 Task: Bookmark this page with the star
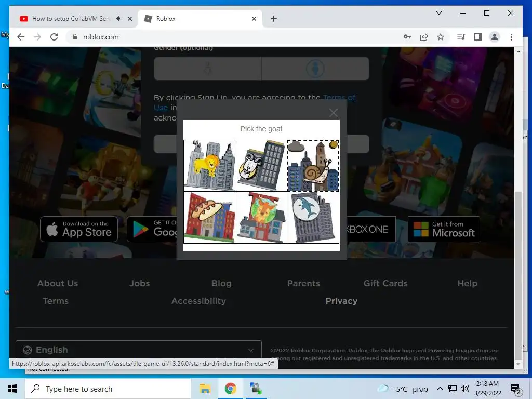441,37
